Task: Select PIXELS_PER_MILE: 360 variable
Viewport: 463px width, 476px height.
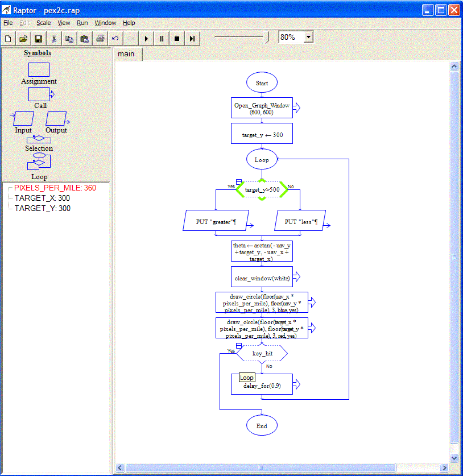Action: [55, 188]
